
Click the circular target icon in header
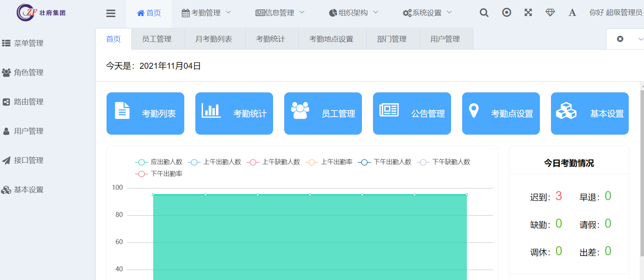click(x=506, y=13)
